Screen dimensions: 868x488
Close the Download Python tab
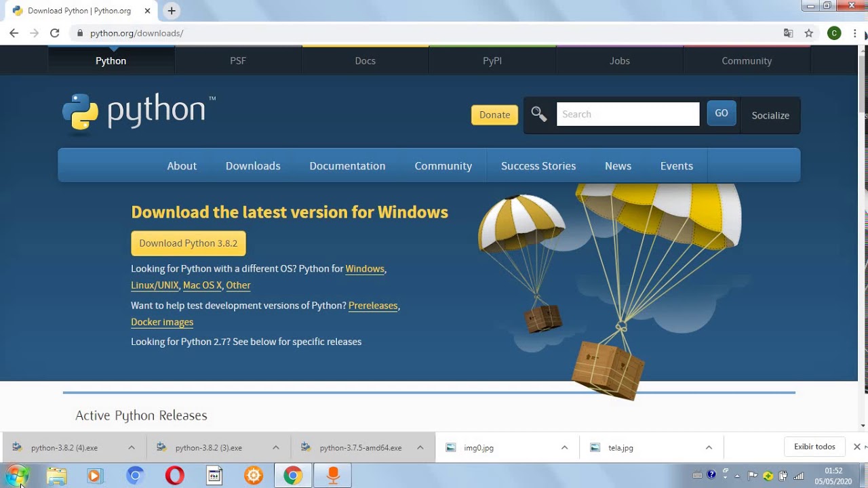(146, 11)
